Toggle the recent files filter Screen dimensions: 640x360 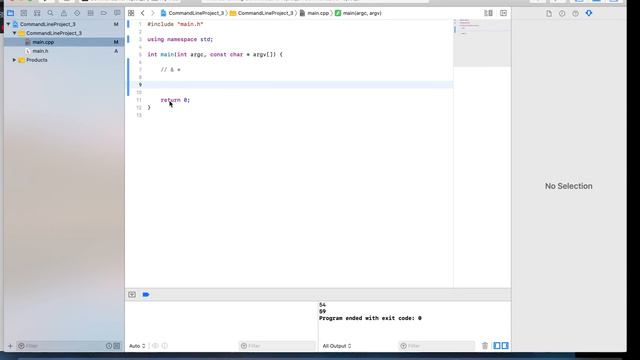tap(109, 346)
